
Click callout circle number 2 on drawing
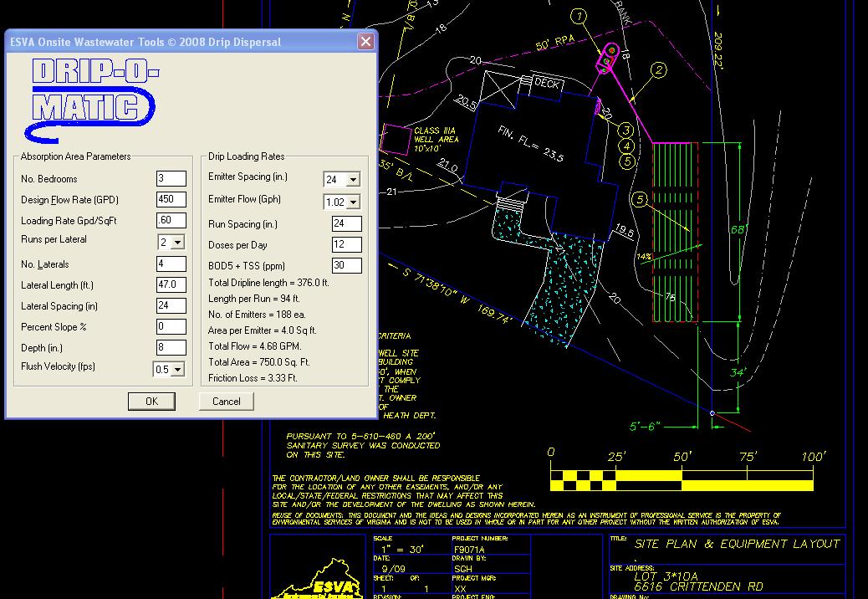coord(659,70)
